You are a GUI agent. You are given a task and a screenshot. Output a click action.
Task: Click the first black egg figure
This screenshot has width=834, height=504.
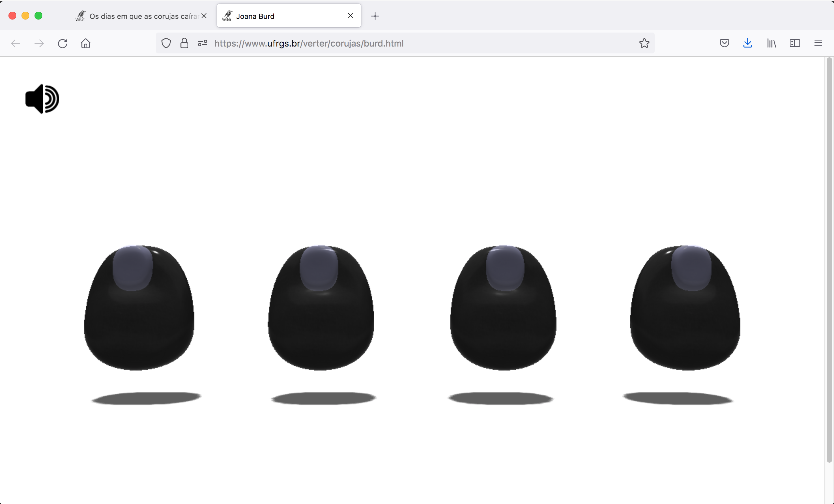point(139,307)
